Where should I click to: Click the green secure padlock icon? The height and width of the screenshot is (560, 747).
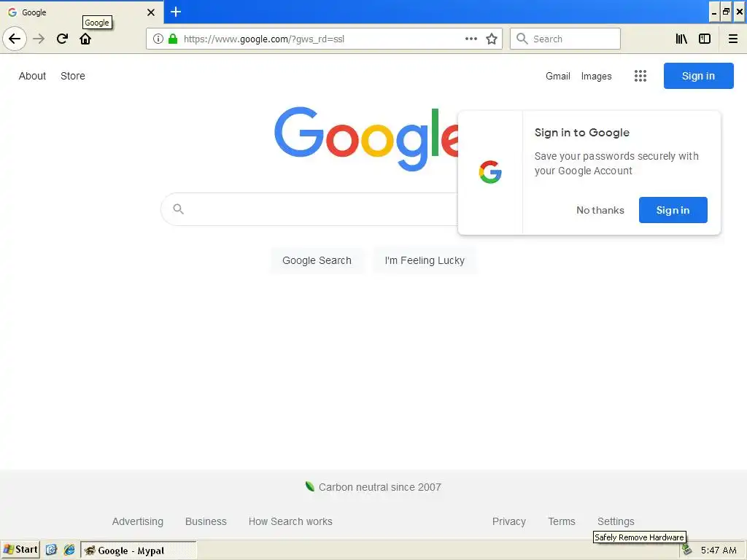coord(173,39)
